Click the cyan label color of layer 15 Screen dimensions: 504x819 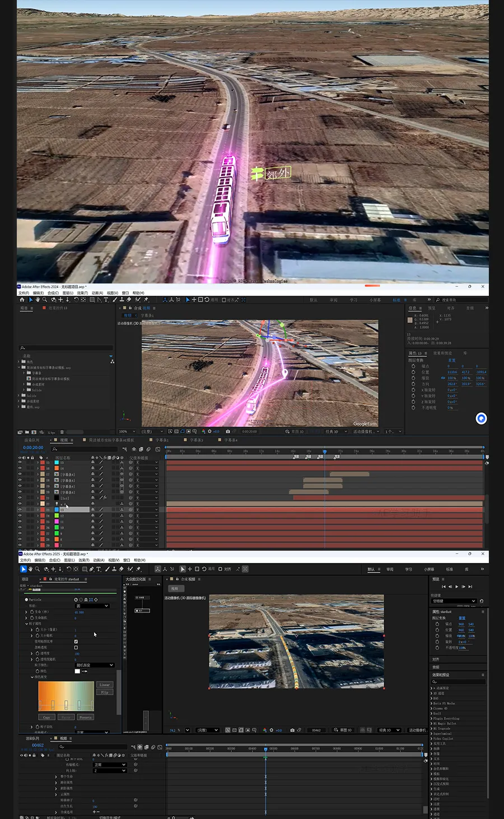pyautogui.click(x=57, y=463)
